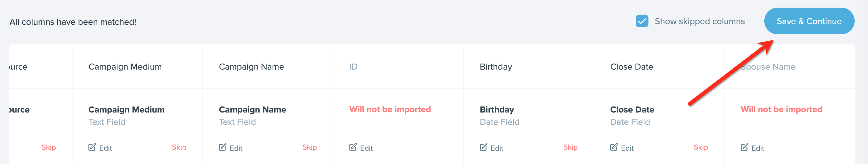Click edit pencil icon under Birthday
The width and height of the screenshot is (868, 164).
[x=483, y=147]
